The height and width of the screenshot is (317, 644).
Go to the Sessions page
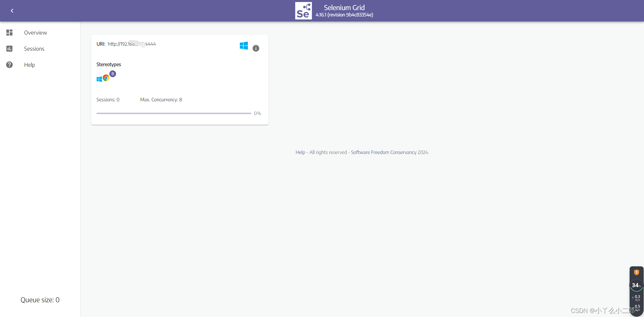[34, 49]
